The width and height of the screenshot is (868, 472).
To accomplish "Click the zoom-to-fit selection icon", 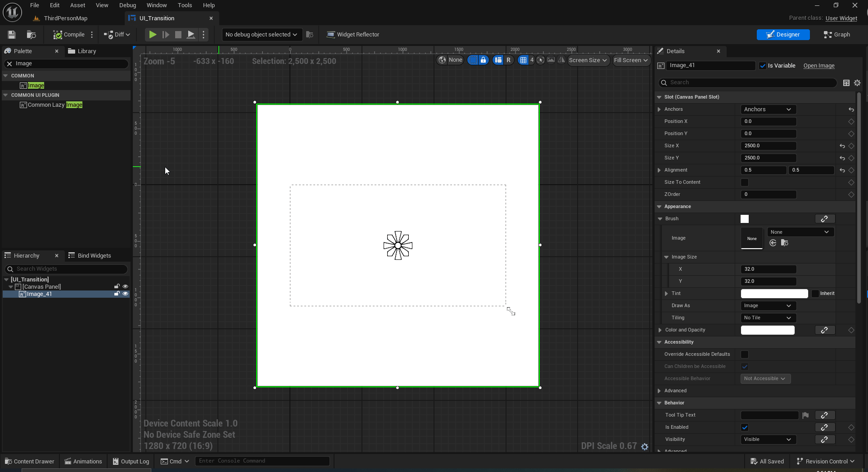I will pos(541,60).
